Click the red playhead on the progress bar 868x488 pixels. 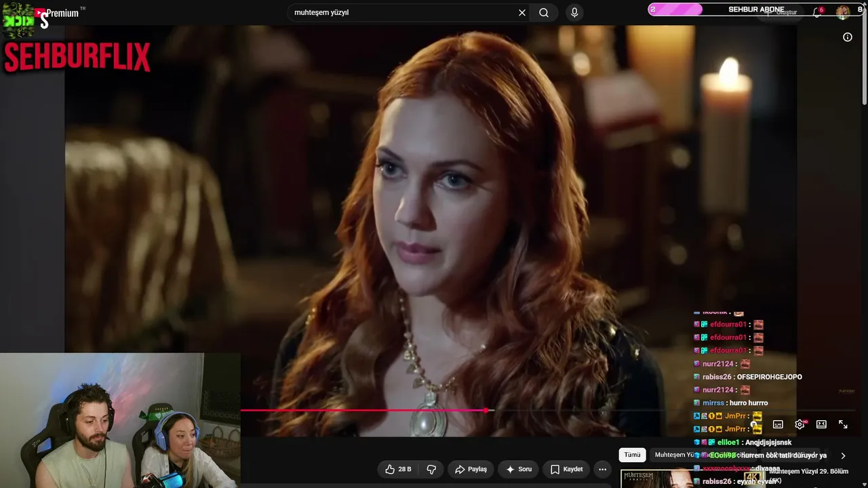(x=486, y=411)
